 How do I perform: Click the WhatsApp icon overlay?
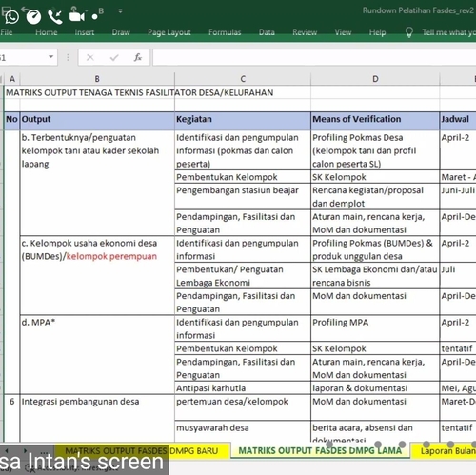pos(11,16)
